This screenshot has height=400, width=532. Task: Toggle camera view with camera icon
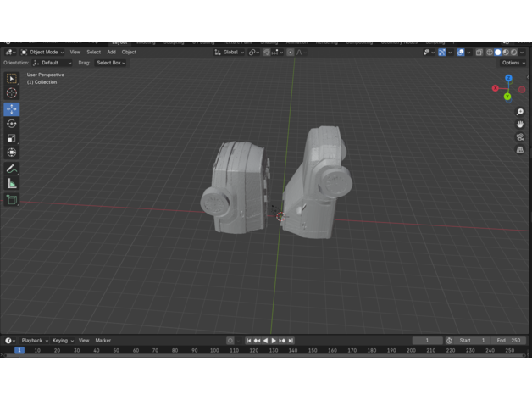[x=520, y=137]
